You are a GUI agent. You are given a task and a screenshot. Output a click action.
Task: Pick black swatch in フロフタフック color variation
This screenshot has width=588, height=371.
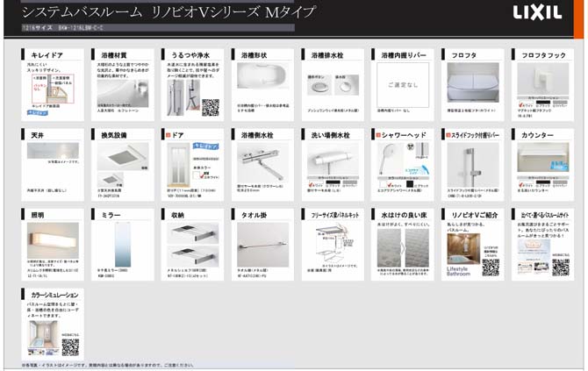(543, 103)
